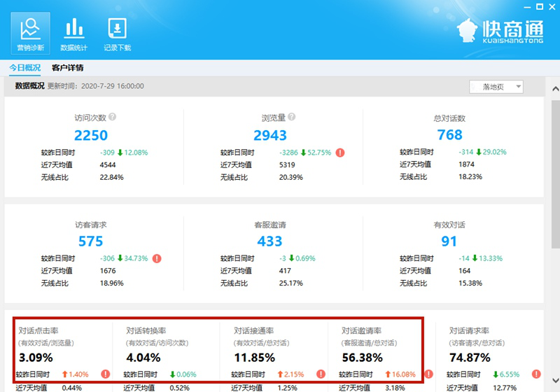Click the 客服邀请 value 433

pyautogui.click(x=269, y=241)
